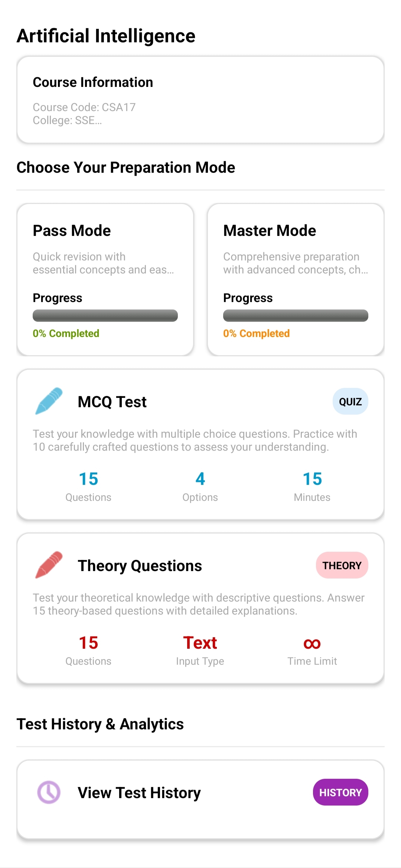This screenshot has height=868, width=401.
Task: Open the MCQ Test title
Action: click(x=112, y=402)
